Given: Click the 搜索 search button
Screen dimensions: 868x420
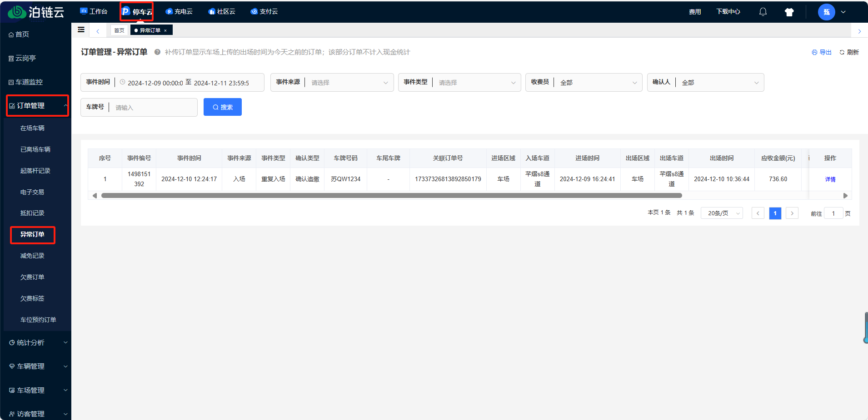Looking at the screenshot, I should click(223, 107).
